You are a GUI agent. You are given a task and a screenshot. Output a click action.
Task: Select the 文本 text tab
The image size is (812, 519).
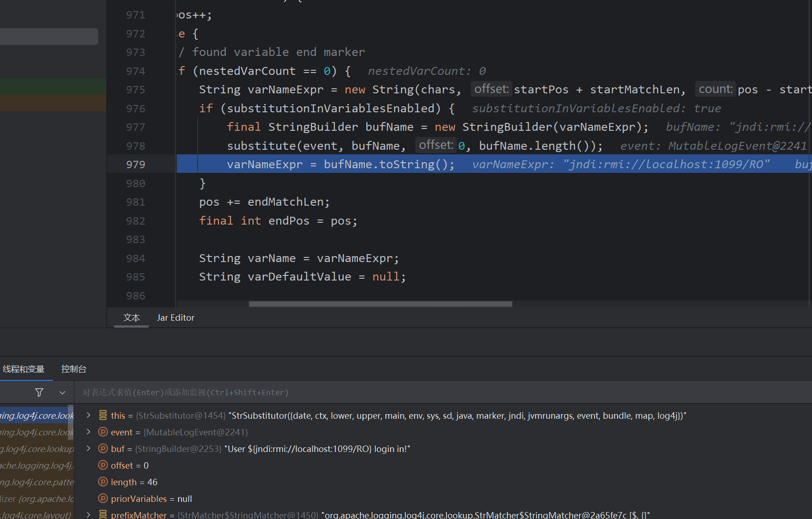click(132, 318)
